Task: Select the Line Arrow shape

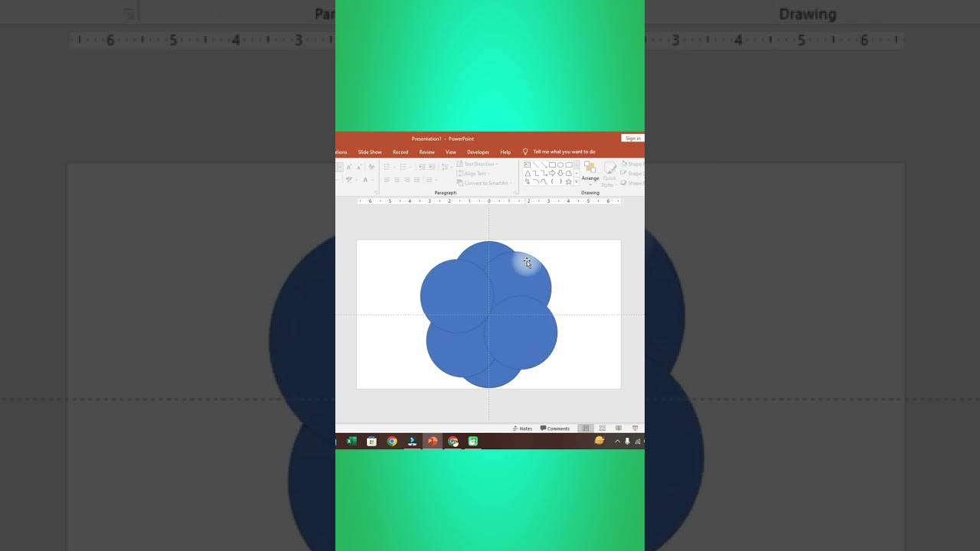Action: (x=544, y=165)
